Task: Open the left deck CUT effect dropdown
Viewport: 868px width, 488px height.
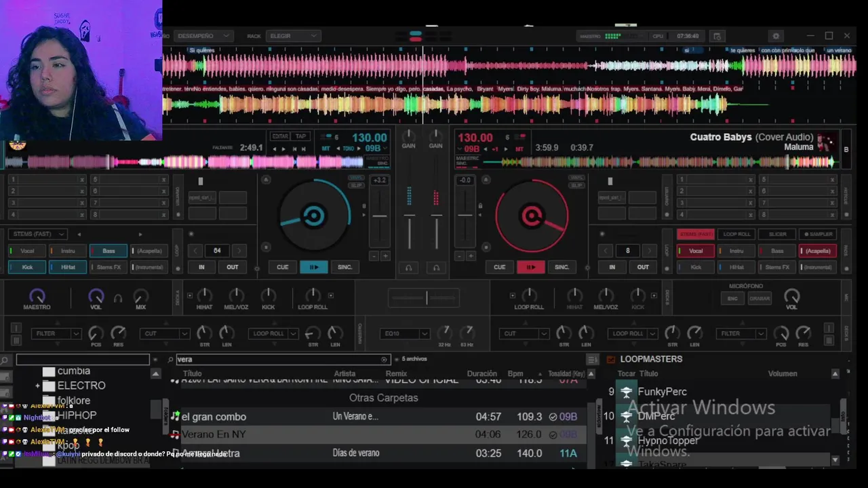Action: click(x=165, y=333)
